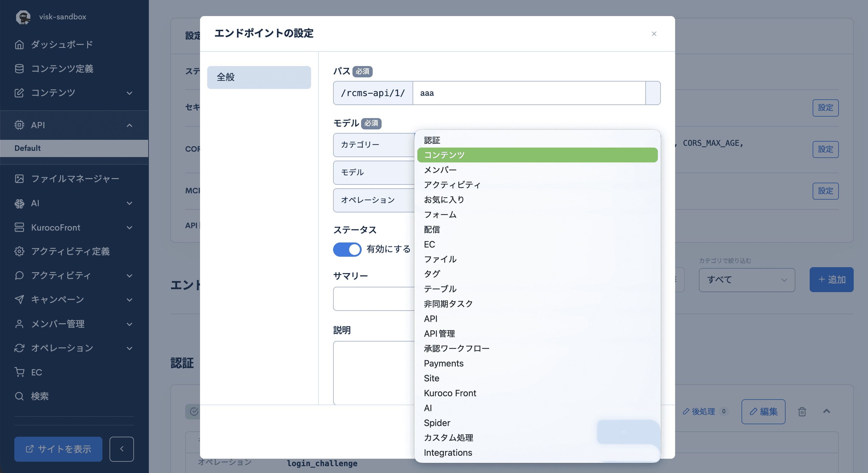Viewport: 868px width, 473px height.
Task: Select the 全般 tab in dialog
Action: coord(259,77)
